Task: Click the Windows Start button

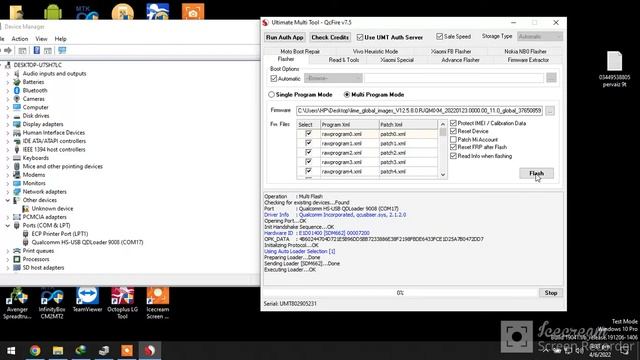Action: point(11,351)
